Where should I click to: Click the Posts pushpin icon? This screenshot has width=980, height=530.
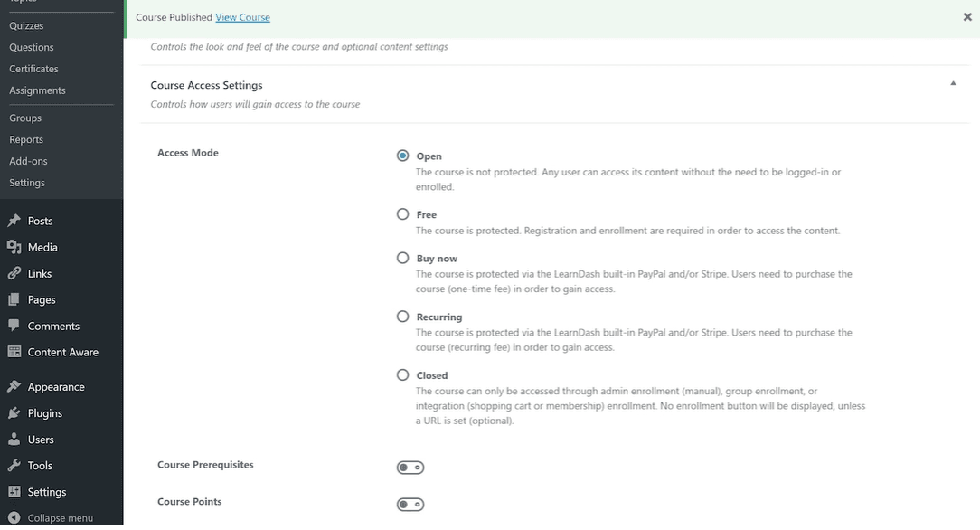[14, 221]
